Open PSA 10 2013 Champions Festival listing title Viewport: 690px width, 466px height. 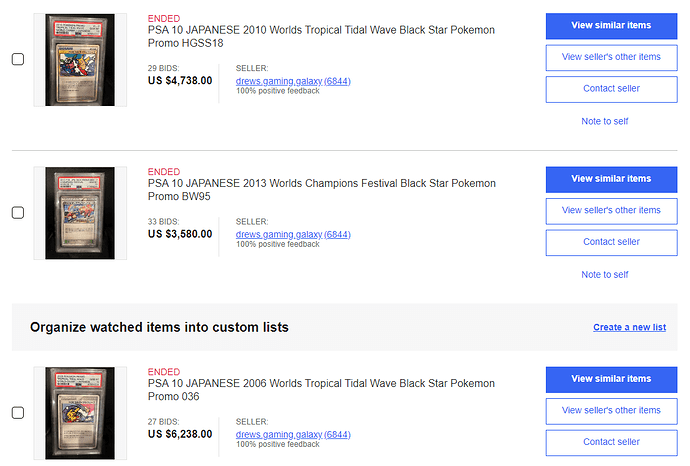(322, 190)
